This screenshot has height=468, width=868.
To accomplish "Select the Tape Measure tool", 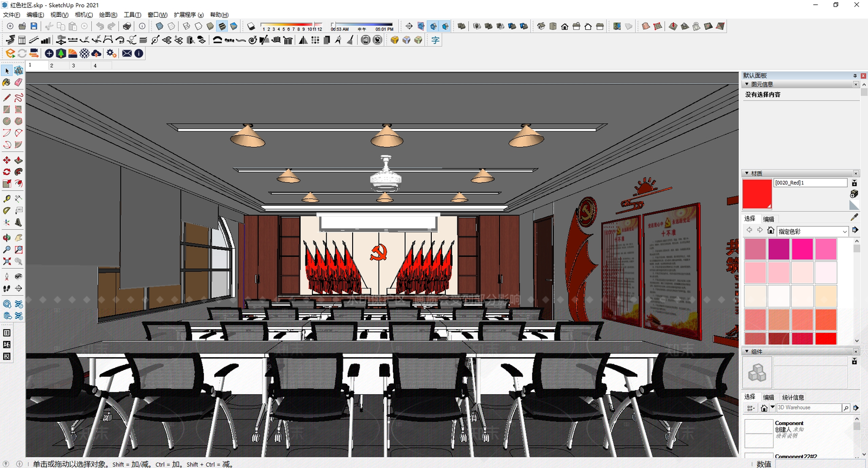I will (x=7, y=199).
